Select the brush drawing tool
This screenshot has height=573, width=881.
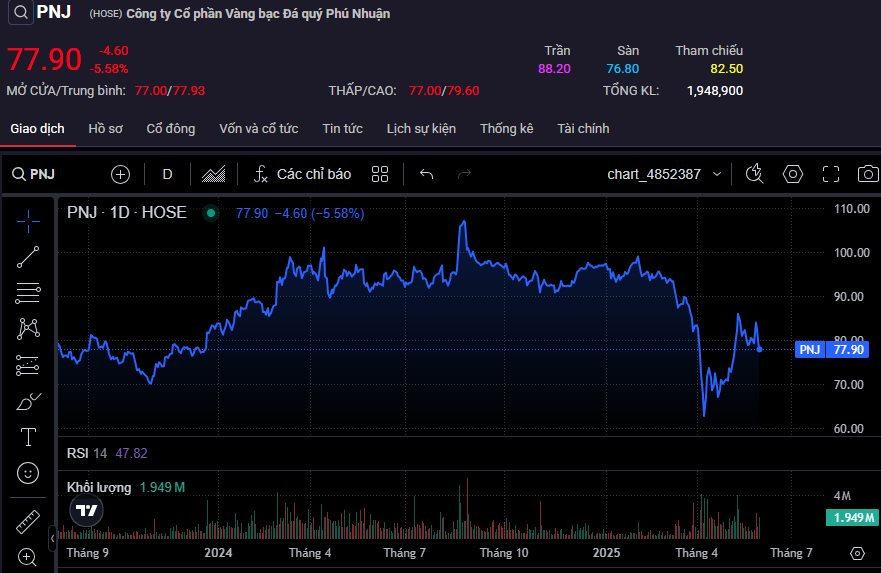(28, 401)
